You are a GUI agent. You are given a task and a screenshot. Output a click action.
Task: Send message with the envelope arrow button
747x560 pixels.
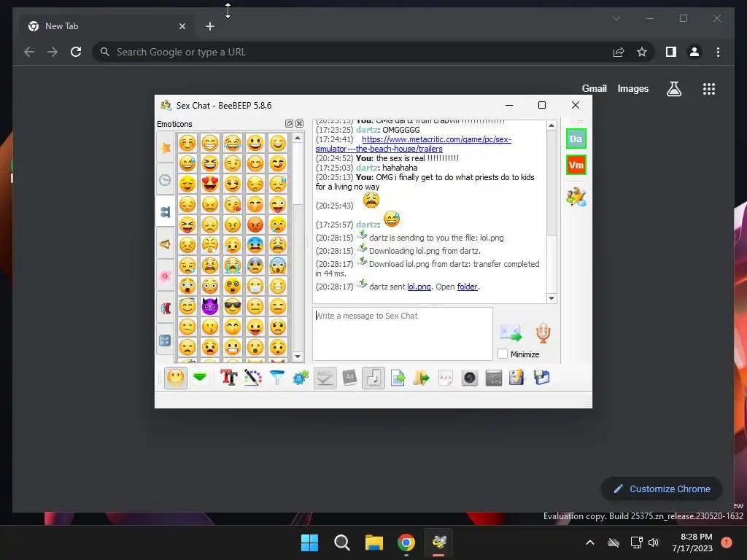pos(511,332)
